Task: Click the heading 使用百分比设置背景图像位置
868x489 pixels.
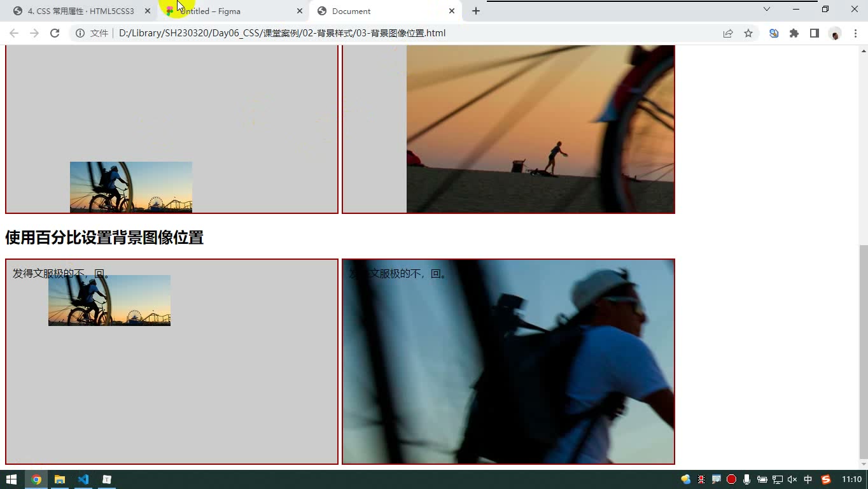Action: (x=104, y=237)
